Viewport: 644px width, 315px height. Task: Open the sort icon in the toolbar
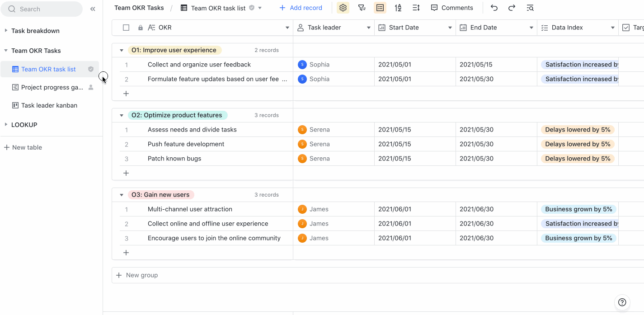tap(398, 8)
